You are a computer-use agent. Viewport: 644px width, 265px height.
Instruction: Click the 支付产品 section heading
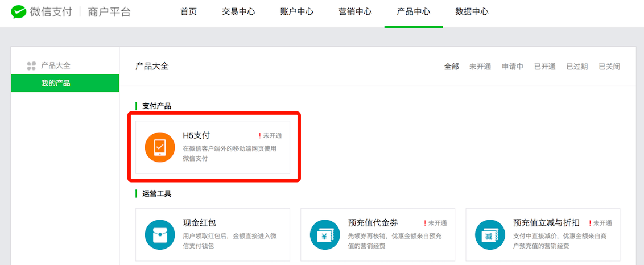pyautogui.click(x=157, y=106)
